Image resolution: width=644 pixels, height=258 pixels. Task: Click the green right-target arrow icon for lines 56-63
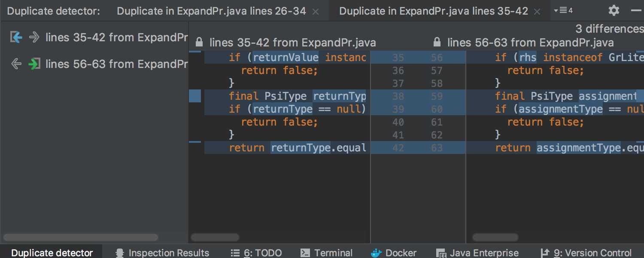34,64
